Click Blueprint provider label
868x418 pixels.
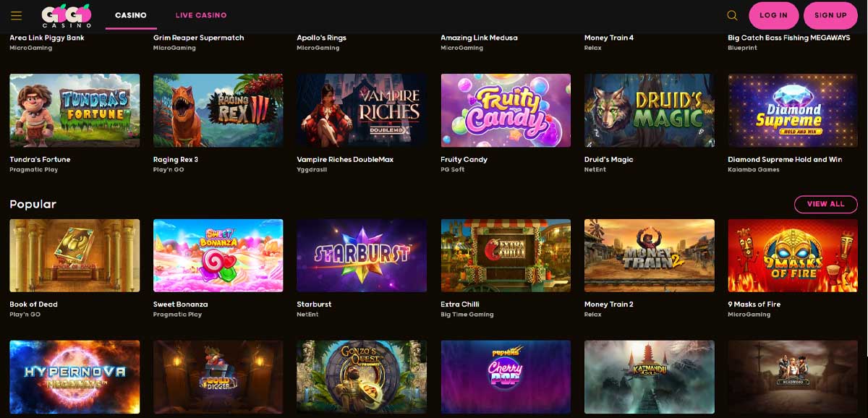point(744,48)
